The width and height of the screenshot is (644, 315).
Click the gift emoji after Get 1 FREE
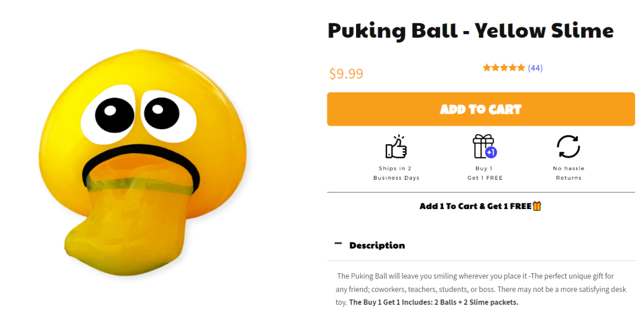point(537,206)
